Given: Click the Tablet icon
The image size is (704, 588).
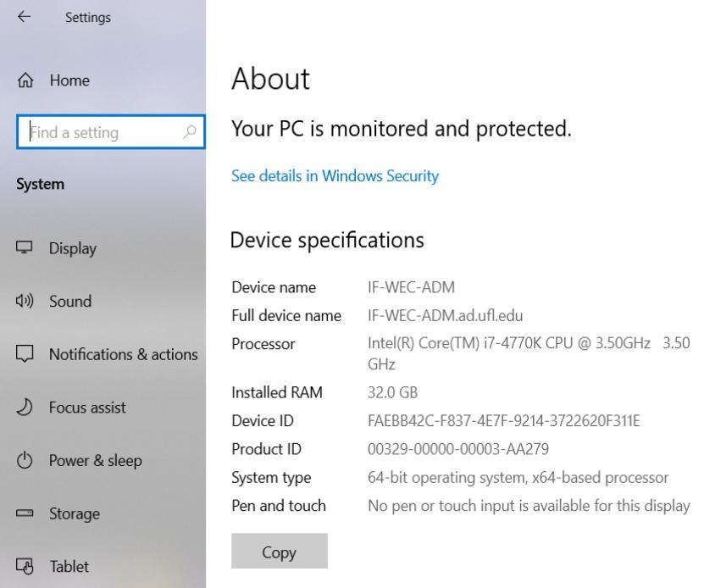Looking at the screenshot, I should pos(25,566).
